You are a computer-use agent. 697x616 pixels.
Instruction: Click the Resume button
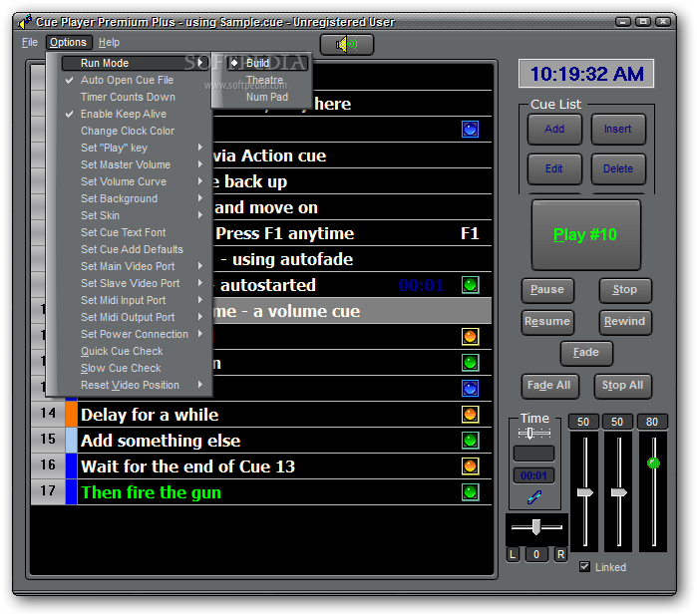pyautogui.click(x=547, y=321)
